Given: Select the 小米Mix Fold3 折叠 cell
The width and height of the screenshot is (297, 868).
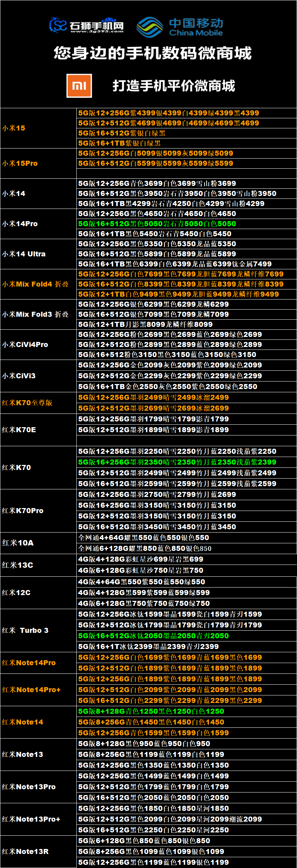Looking at the screenshot, I should tap(38, 314).
